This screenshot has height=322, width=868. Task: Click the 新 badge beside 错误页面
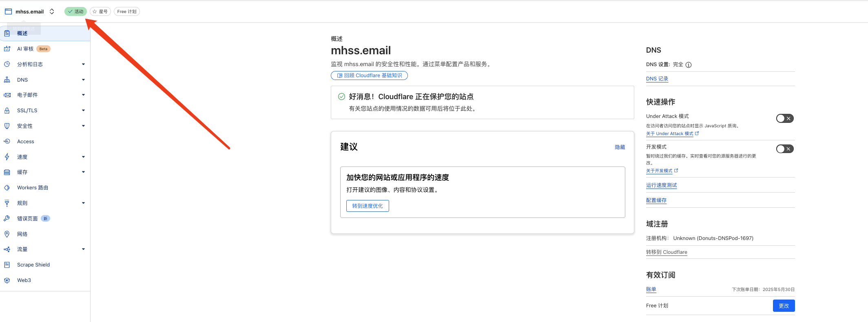click(45, 218)
